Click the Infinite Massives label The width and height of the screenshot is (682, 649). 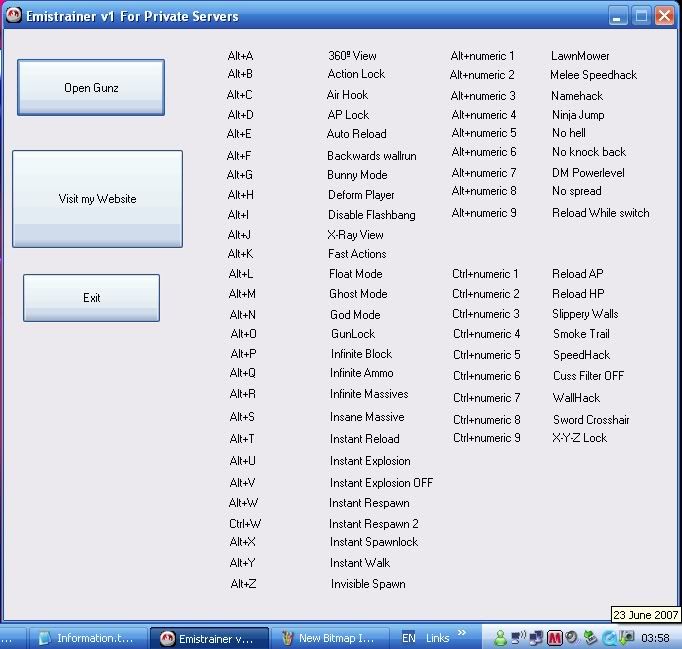pos(369,394)
